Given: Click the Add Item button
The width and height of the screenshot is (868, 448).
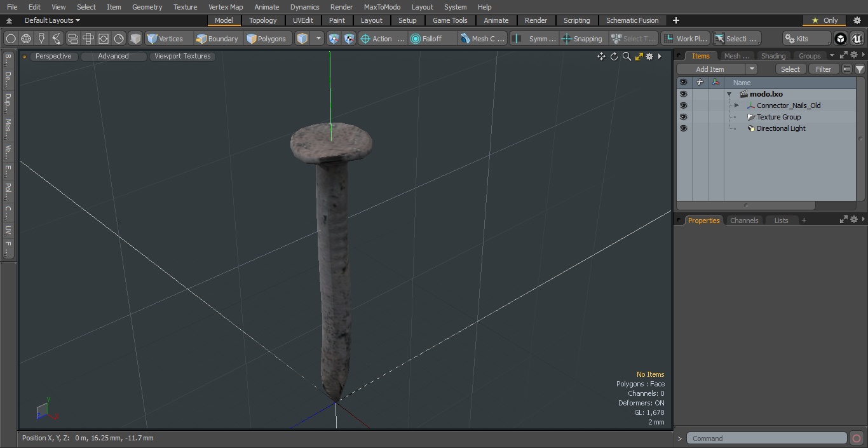Looking at the screenshot, I should 710,69.
